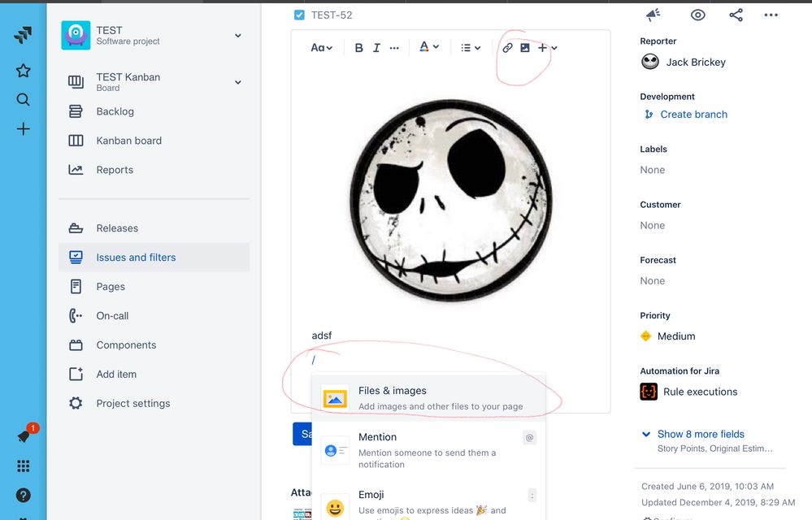Expand Show 8 more fields

coord(700,434)
